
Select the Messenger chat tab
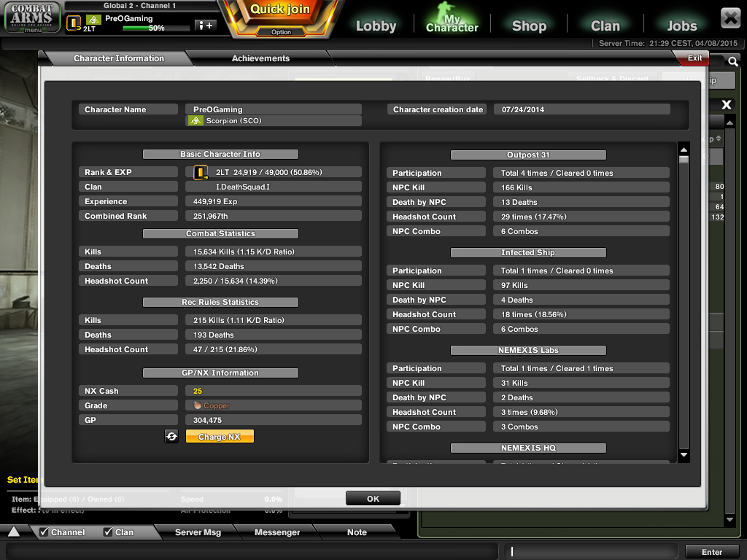pyautogui.click(x=276, y=532)
